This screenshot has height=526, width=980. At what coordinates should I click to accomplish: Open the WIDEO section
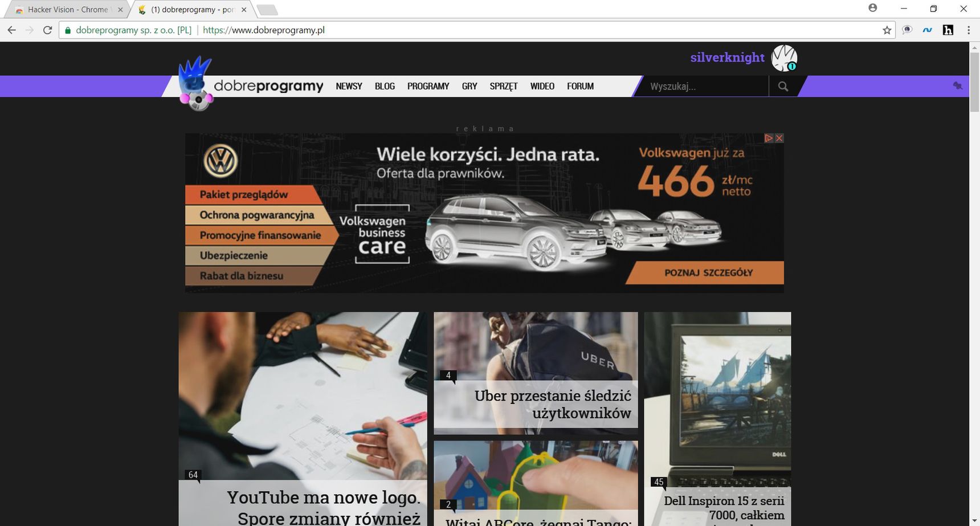point(542,86)
